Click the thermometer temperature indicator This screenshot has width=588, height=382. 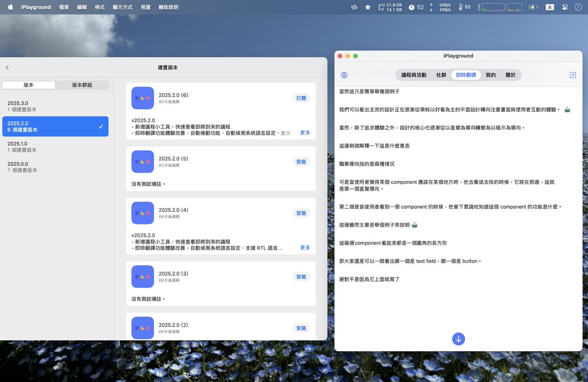point(465,7)
